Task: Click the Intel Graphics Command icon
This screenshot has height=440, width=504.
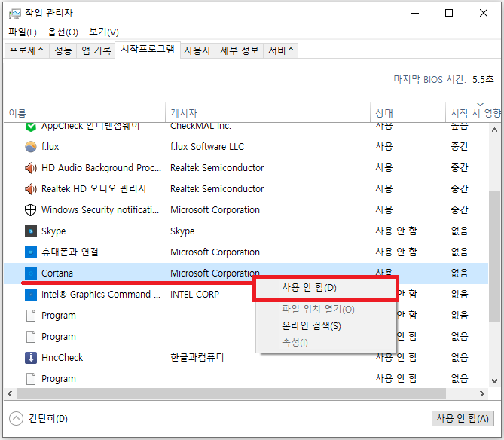Action: click(31, 295)
